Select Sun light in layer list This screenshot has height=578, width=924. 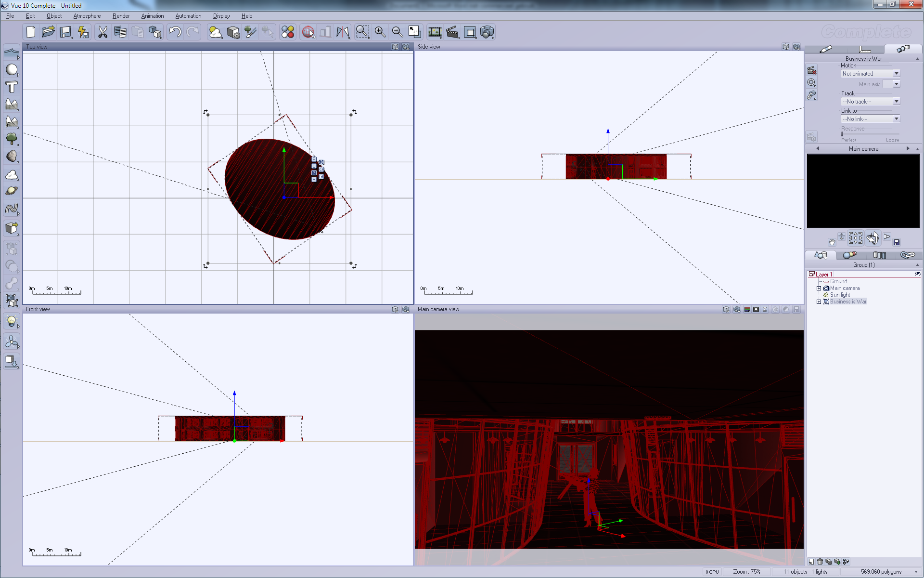(840, 295)
